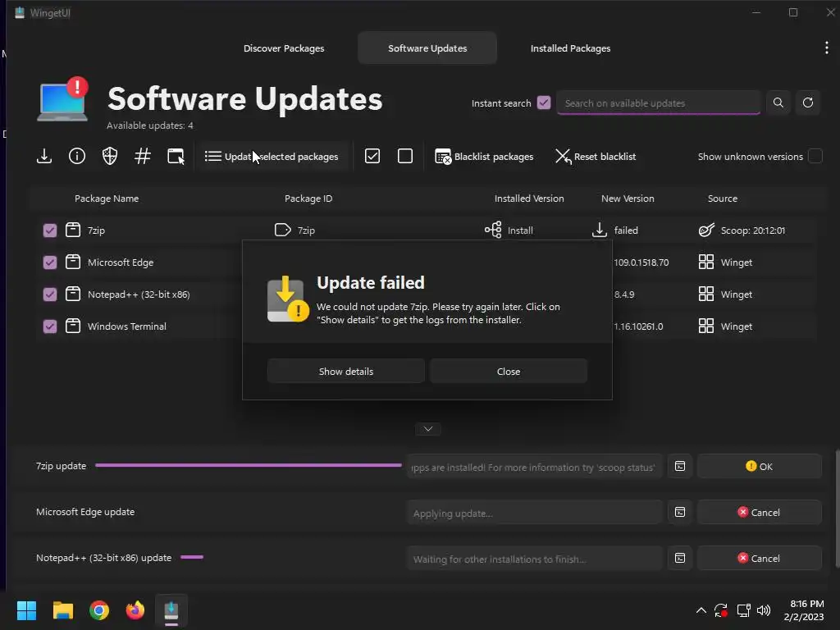Uncheck the 7zip package checkbox

pos(50,231)
